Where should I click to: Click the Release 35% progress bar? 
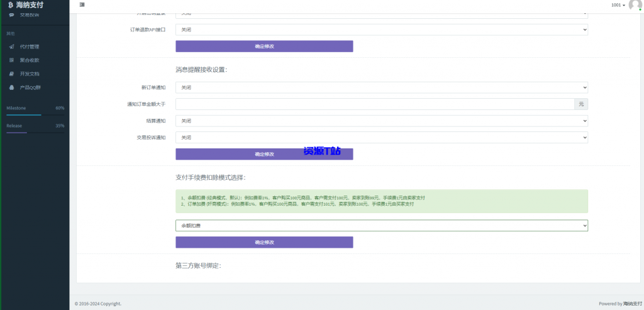35,133
